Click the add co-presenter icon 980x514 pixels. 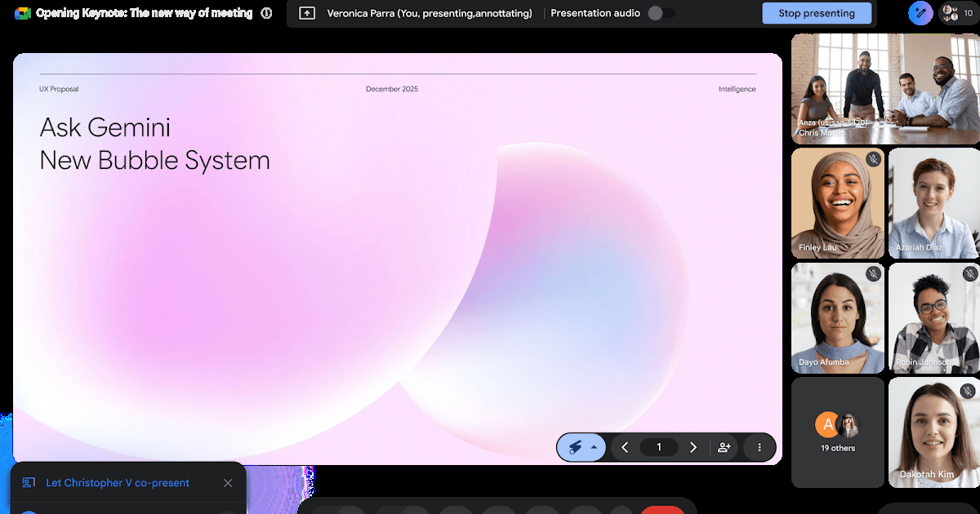[724, 447]
